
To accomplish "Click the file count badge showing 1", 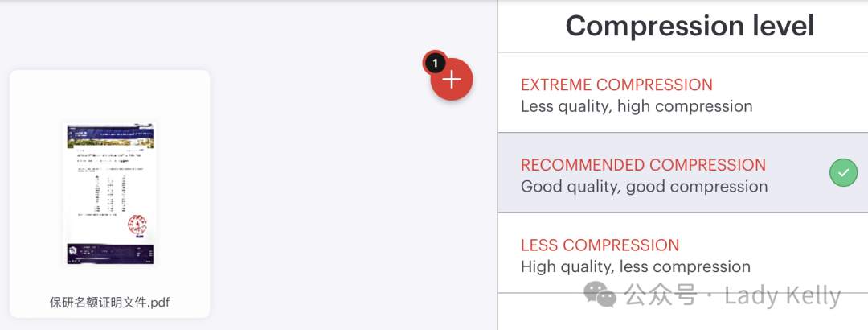I will pyautogui.click(x=435, y=62).
